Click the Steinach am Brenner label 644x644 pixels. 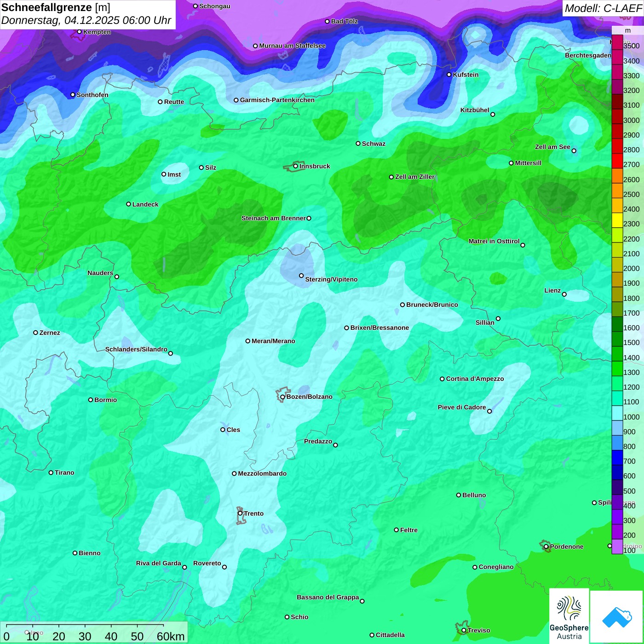[x=274, y=218]
